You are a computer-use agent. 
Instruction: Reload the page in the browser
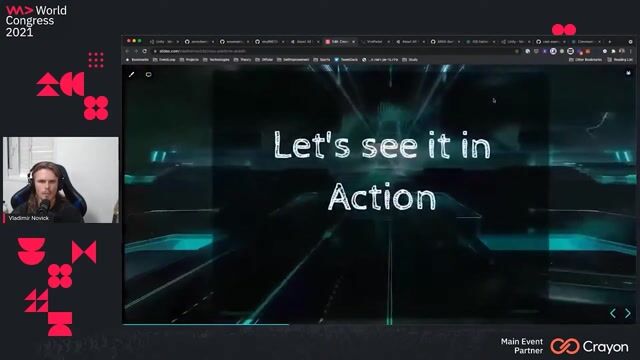click(144, 51)
